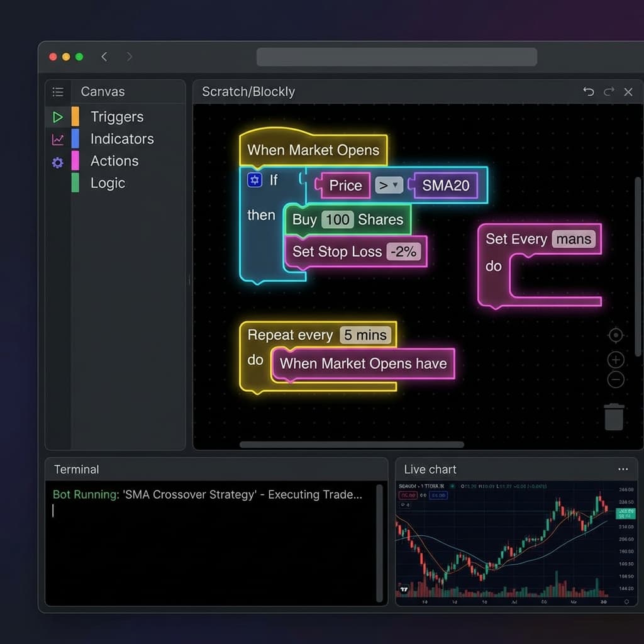
Task: Select the Triggers play icon
Action: point(58,116)
